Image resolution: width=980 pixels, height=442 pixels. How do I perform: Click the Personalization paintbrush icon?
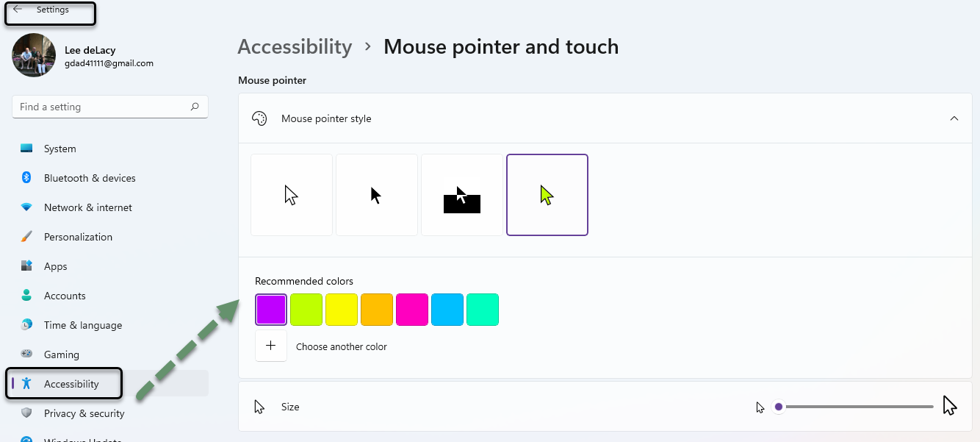26,237
